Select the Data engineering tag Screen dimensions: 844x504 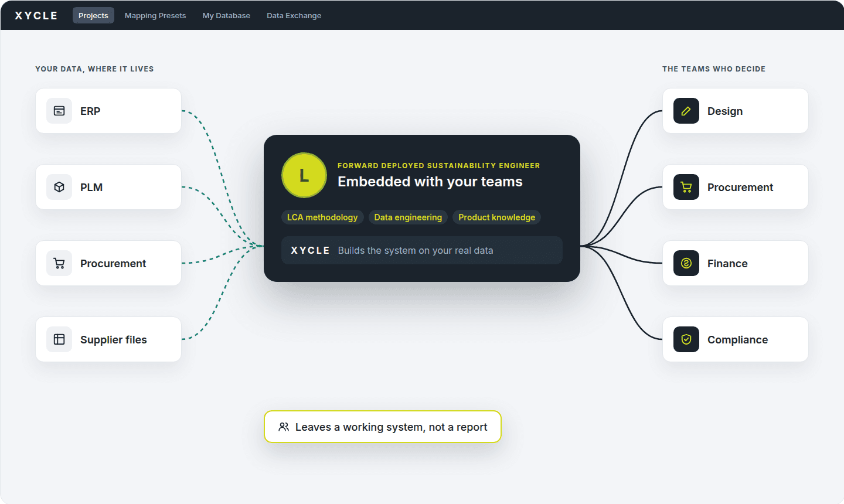[408, 217]
